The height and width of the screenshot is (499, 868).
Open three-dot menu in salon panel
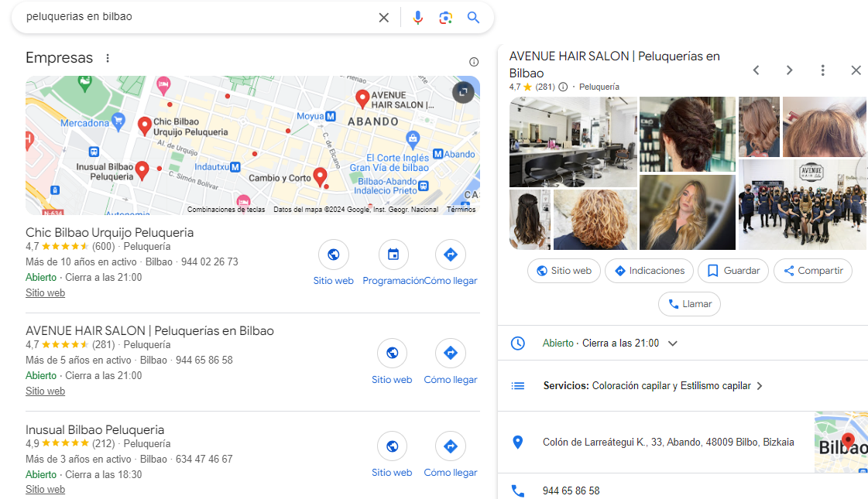[822, 70]
